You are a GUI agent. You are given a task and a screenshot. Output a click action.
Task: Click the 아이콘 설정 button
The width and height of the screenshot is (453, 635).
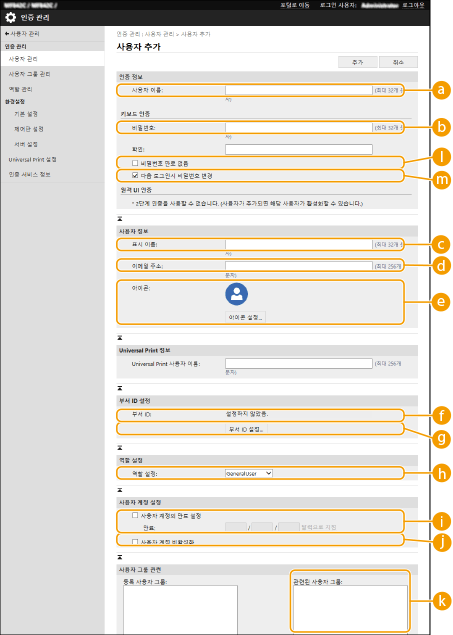click(245, 317)
